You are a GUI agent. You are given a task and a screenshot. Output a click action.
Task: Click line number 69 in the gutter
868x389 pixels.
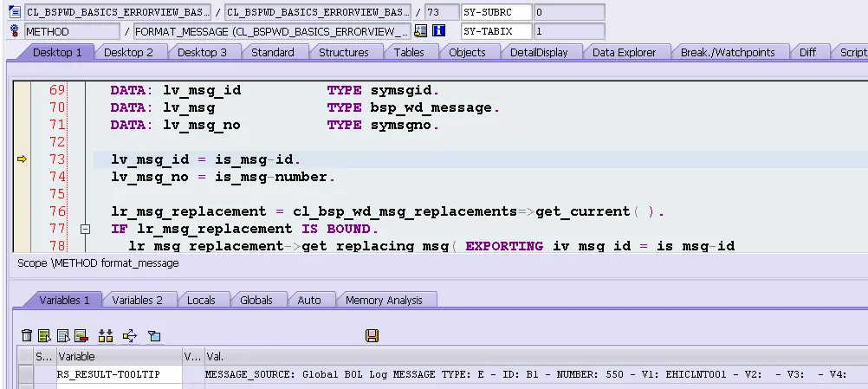point(57,90)
